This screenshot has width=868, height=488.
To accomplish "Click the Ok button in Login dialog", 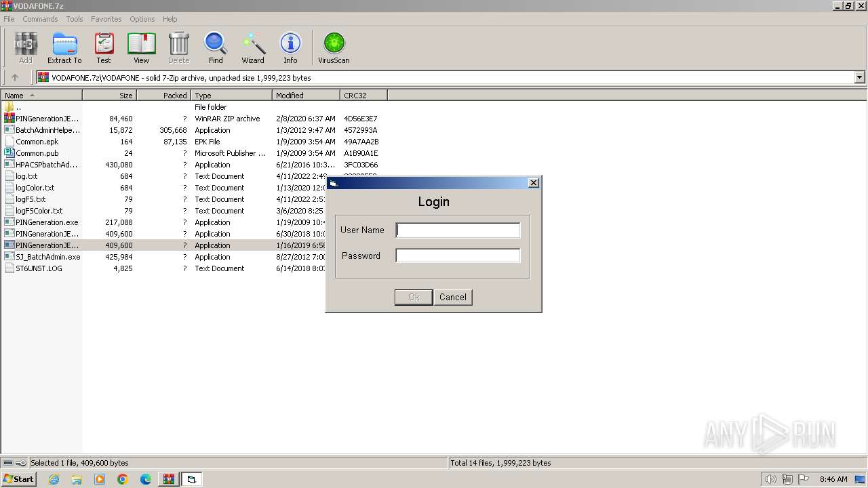I will [x=414, y=297].
